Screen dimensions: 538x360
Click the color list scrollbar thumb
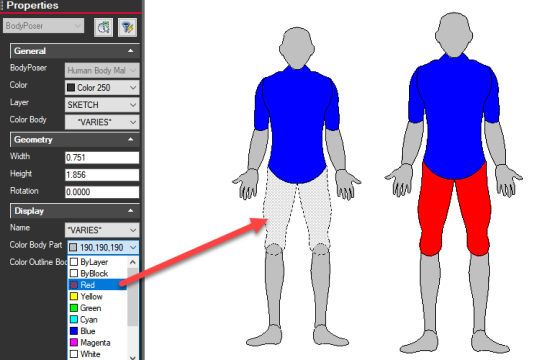[133, 297]
